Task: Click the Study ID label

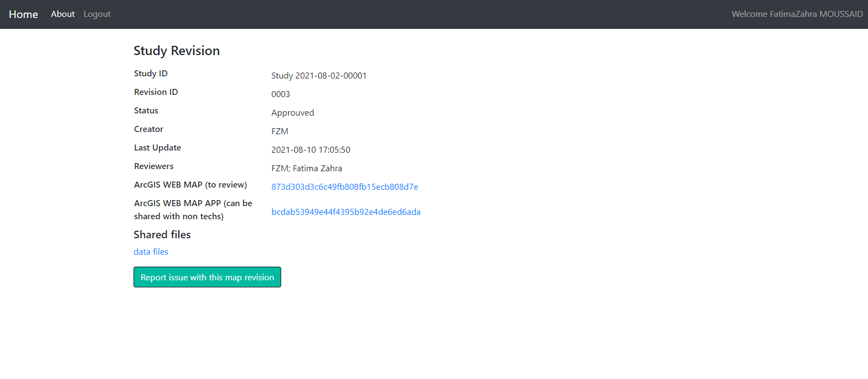Action: pyautogui.click(x=151, y=73)
